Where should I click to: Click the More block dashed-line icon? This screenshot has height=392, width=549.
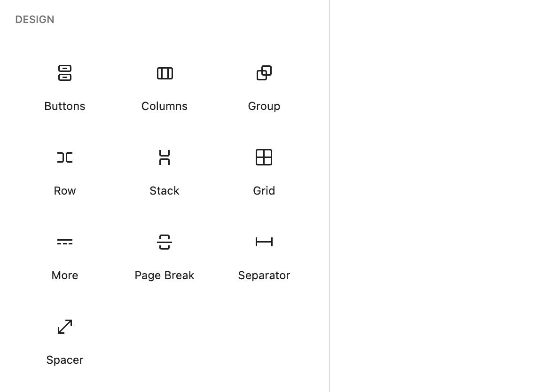pos(65,242)
